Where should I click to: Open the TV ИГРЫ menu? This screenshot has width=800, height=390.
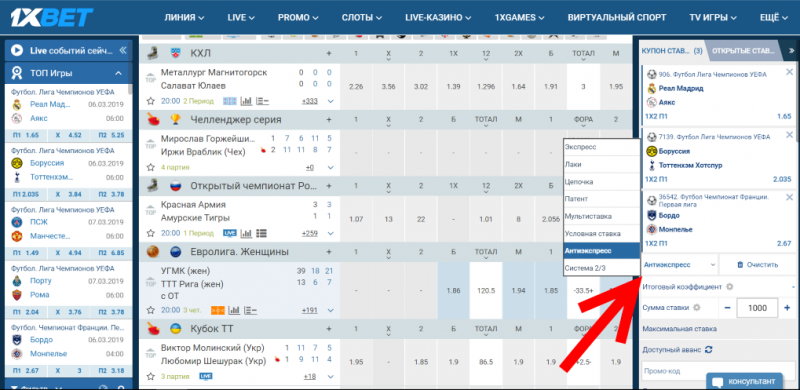point(713,17)
